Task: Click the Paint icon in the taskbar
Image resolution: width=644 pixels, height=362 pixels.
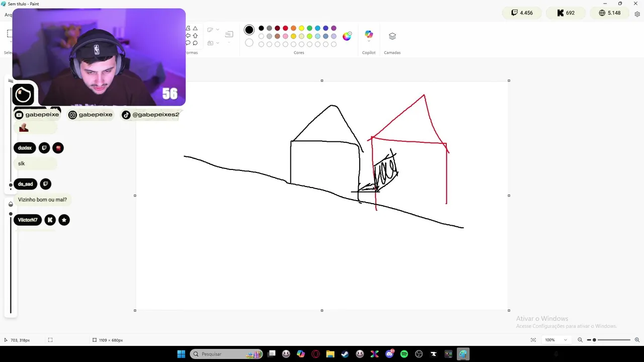Action: point(463,354)
